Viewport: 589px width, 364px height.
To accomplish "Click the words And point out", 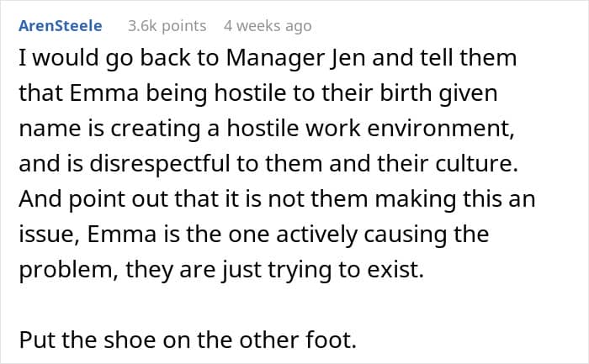I will click(93, 199).
